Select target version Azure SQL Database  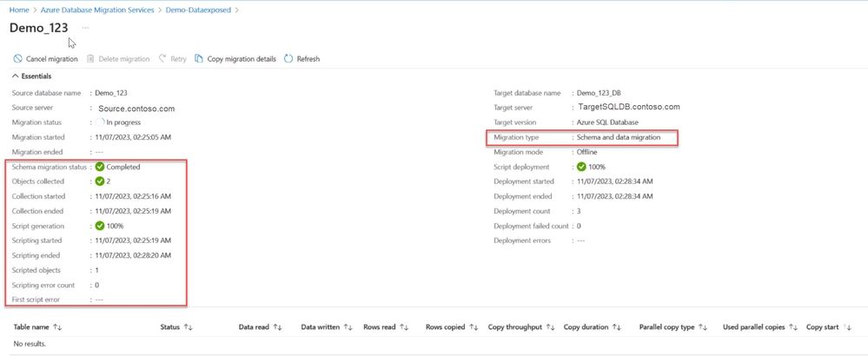pyautogui.click(x=608, y=122)
